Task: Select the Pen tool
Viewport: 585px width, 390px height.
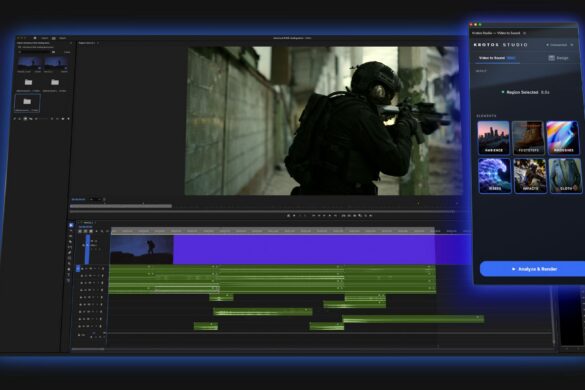Action: pyautogui.click(x=70, y=253)
